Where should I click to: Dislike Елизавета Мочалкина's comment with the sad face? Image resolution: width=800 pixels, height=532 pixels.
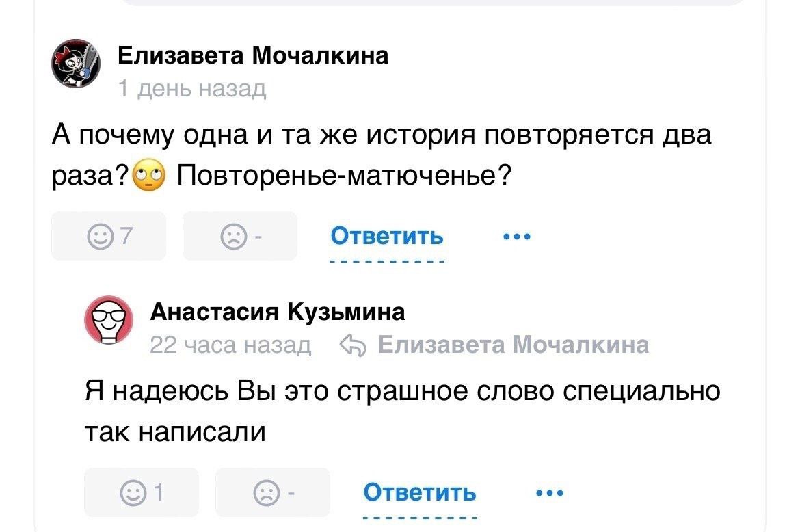(239, 236)
